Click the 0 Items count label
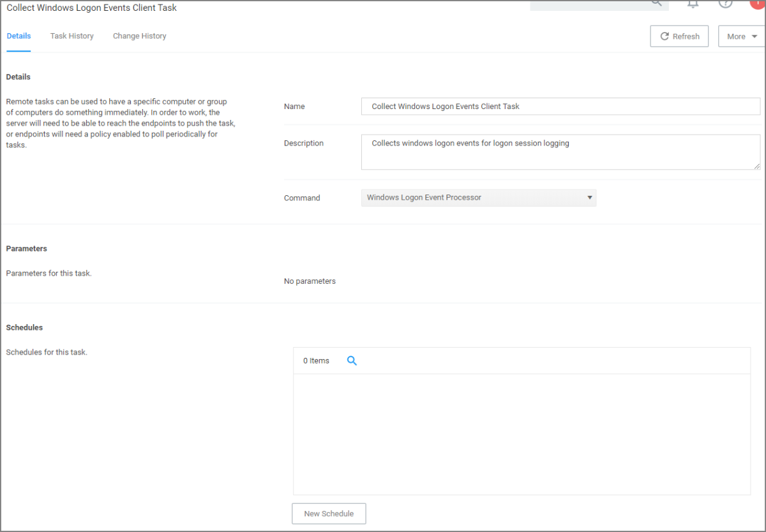 [316, 361]
